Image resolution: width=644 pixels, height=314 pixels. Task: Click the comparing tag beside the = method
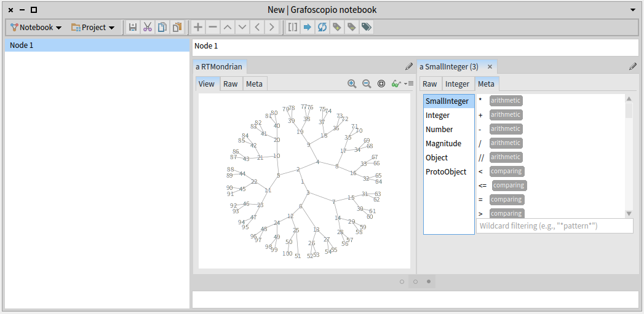point(506,200)
